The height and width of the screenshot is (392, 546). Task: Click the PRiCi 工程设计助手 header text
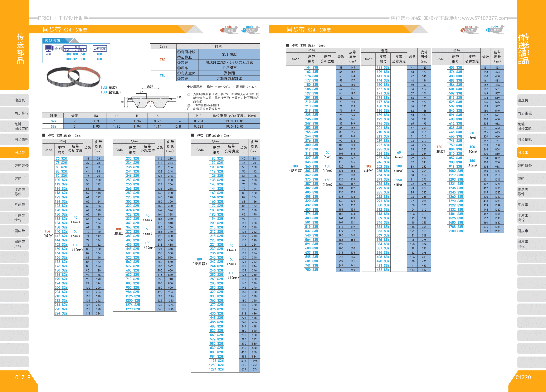(x=63, y=18)
